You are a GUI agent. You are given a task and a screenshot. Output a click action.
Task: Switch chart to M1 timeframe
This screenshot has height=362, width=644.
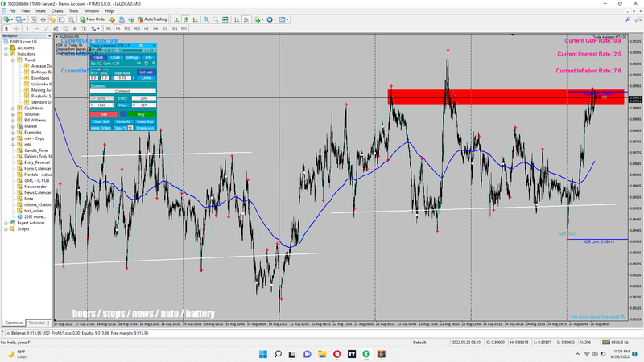coord(109,28)
